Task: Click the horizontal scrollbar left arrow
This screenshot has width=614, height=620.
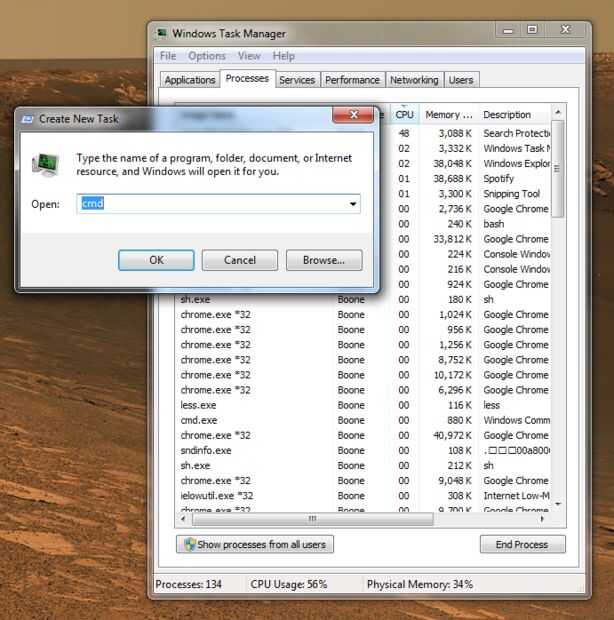Action: pos(183,519)
